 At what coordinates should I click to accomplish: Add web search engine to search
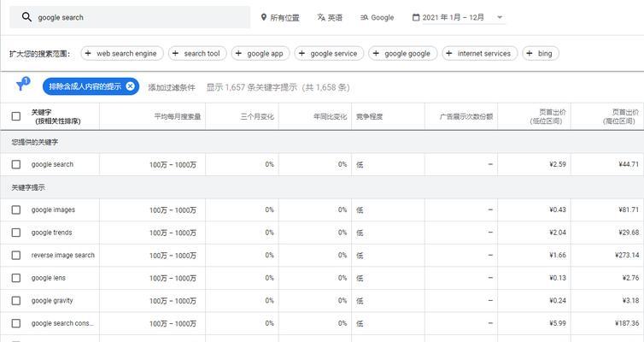tap(122, 53)
